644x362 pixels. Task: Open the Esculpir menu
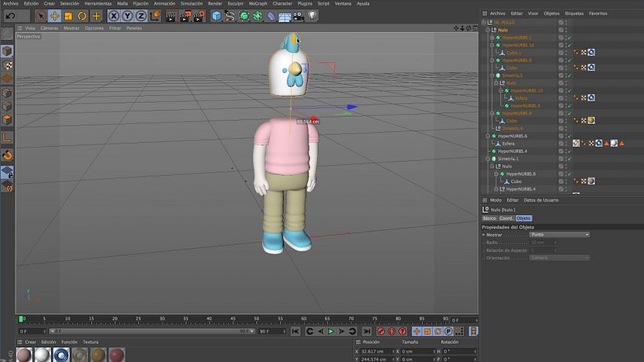click(x=236, y=3)
